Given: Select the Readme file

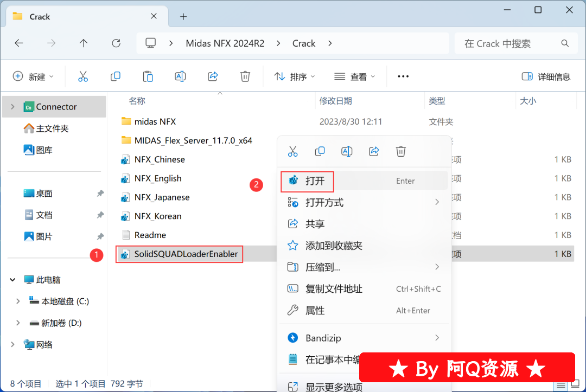Looking at the screenshot, I should (150, 235).
